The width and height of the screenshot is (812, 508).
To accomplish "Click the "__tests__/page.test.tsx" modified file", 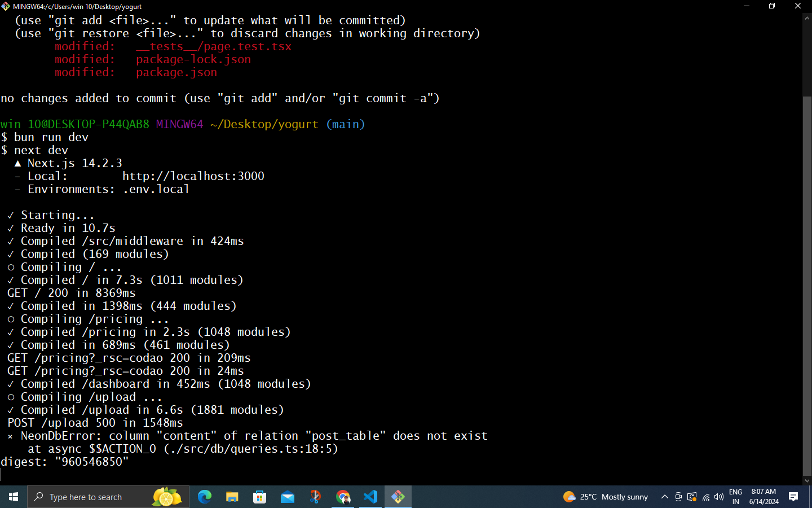I will coord(214,46).
